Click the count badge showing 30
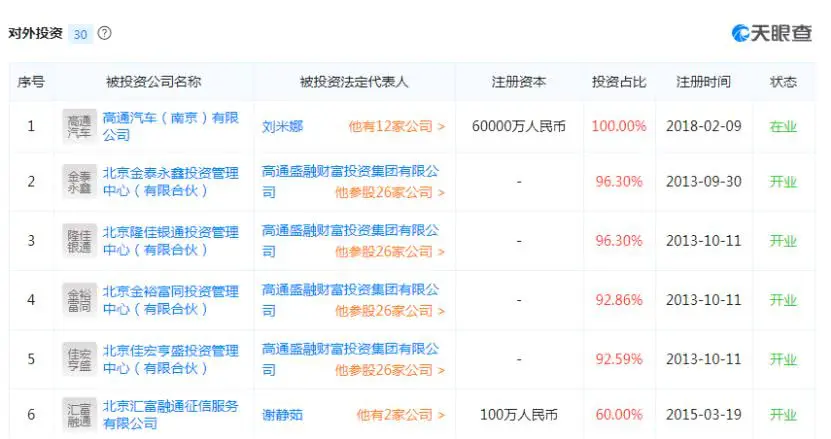The height and width of the screenshot is (439, 831). (81, 34)
